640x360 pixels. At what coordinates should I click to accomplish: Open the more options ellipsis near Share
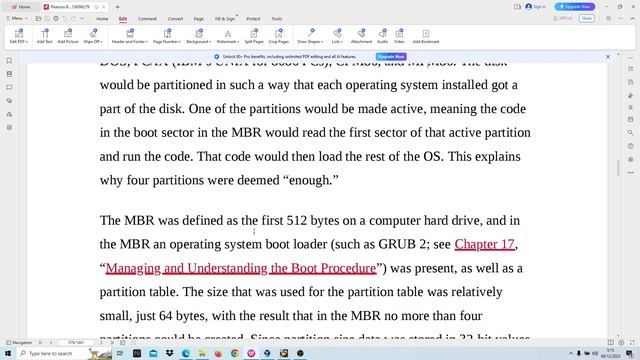pos(621,18)
